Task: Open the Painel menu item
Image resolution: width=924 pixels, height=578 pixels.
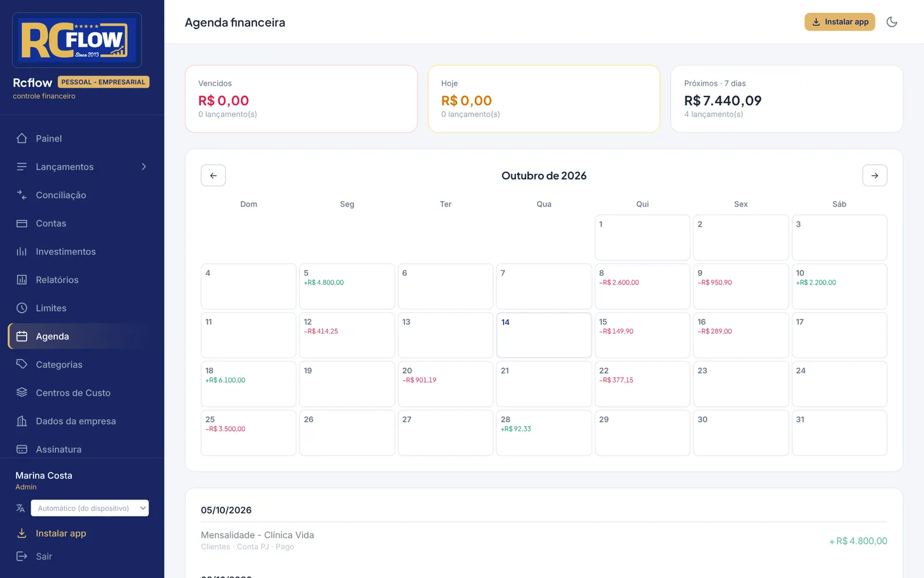Action: coord(82,138)
